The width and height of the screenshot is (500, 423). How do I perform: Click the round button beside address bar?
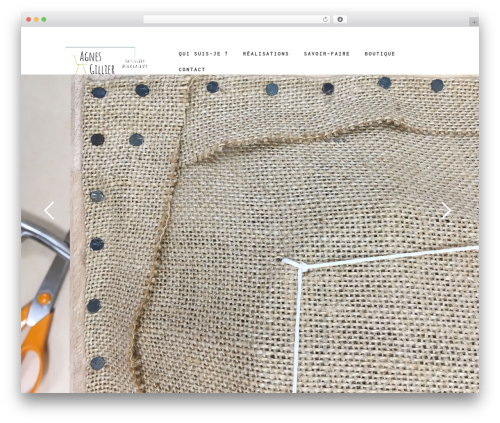340,20
